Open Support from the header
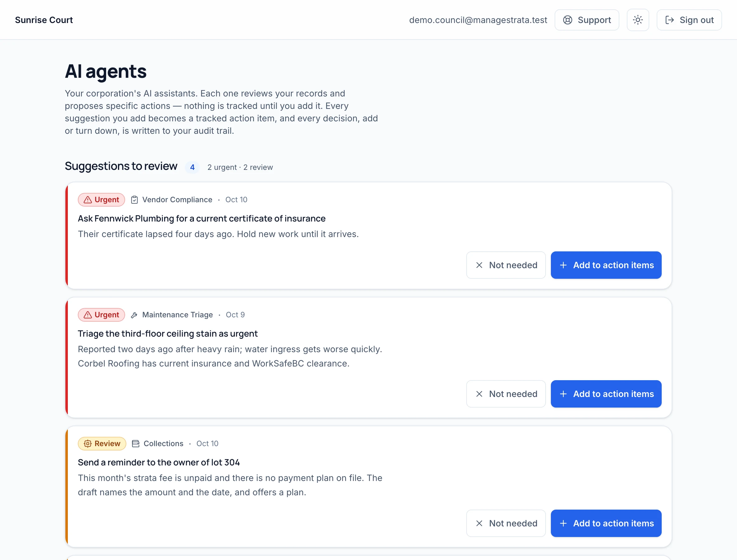The height and width of the screenshot is (560, 737). point(587,20)
